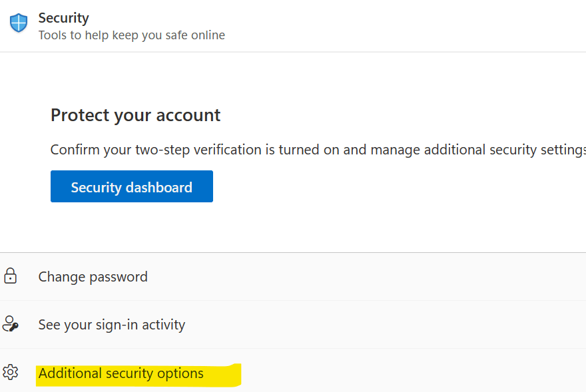Click the Security title at top
The width and height of the screenshot is (586, 392).
[x=63, y=18]
